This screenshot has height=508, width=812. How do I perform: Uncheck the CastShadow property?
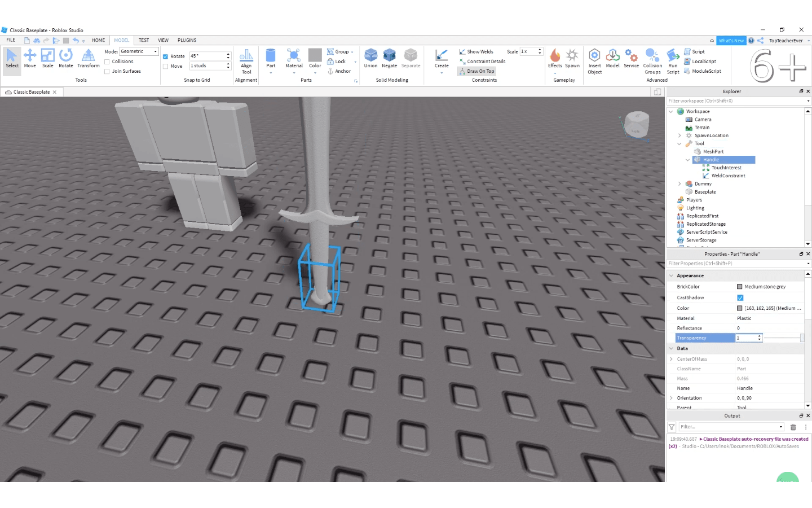pos(740,297)
